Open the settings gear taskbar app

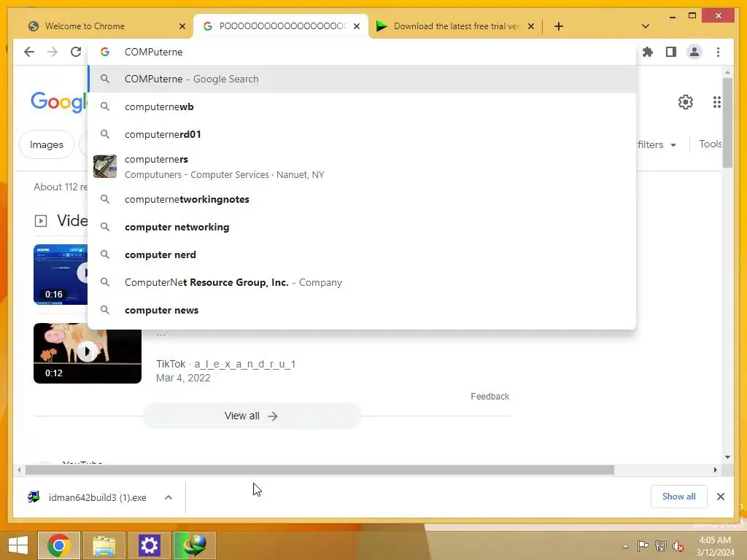tap(149, 545)
